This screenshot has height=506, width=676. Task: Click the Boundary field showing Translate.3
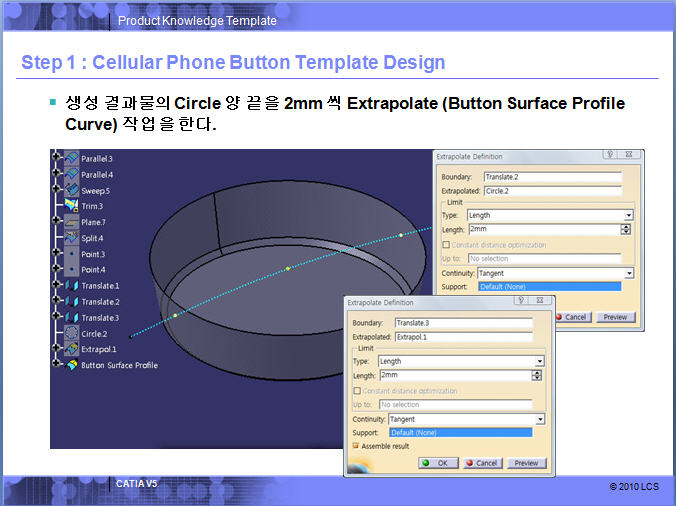point(463,323)
